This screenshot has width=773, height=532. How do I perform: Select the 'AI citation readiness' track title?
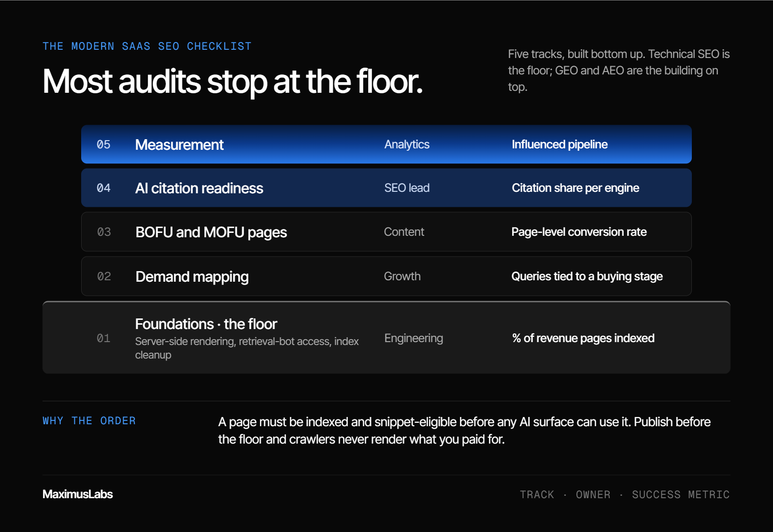coord(199,188)
